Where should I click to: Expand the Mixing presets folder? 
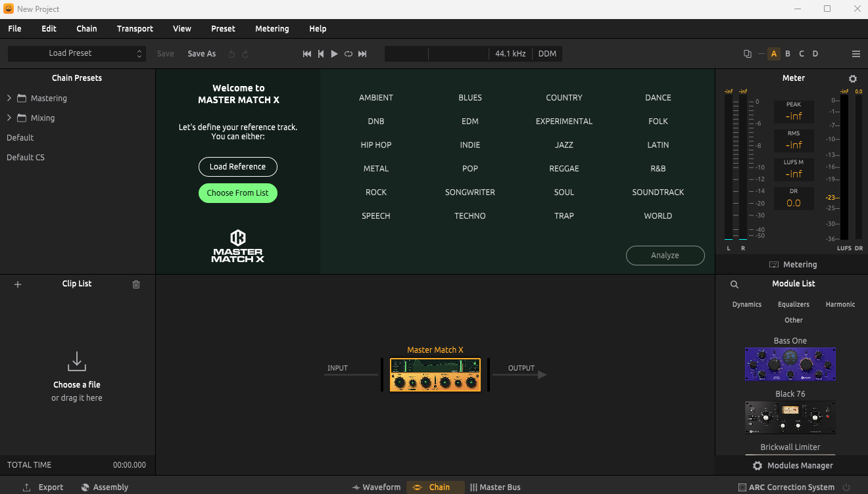pos(9,118)
